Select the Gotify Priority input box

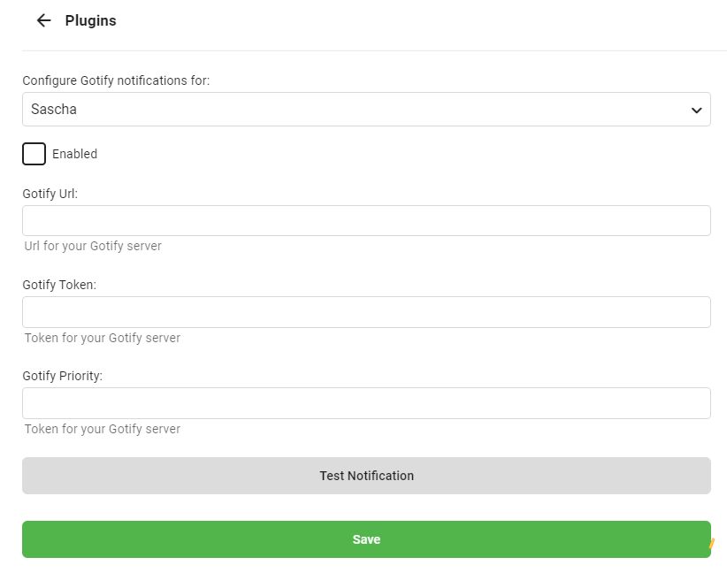click(366, 403)
